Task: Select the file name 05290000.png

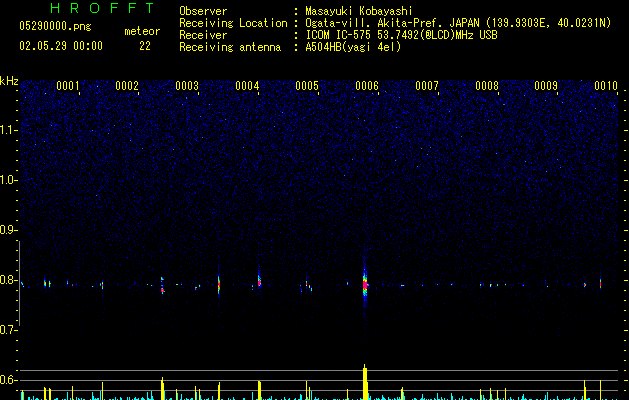Action: 55,26
